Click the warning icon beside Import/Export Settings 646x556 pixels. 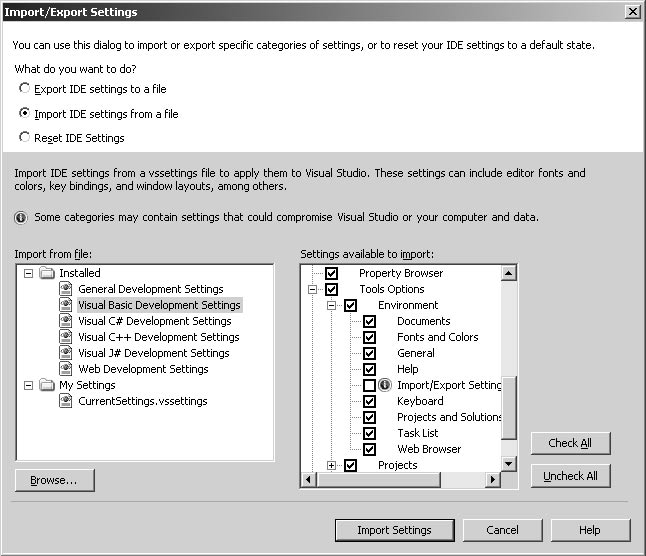(385, 385)
